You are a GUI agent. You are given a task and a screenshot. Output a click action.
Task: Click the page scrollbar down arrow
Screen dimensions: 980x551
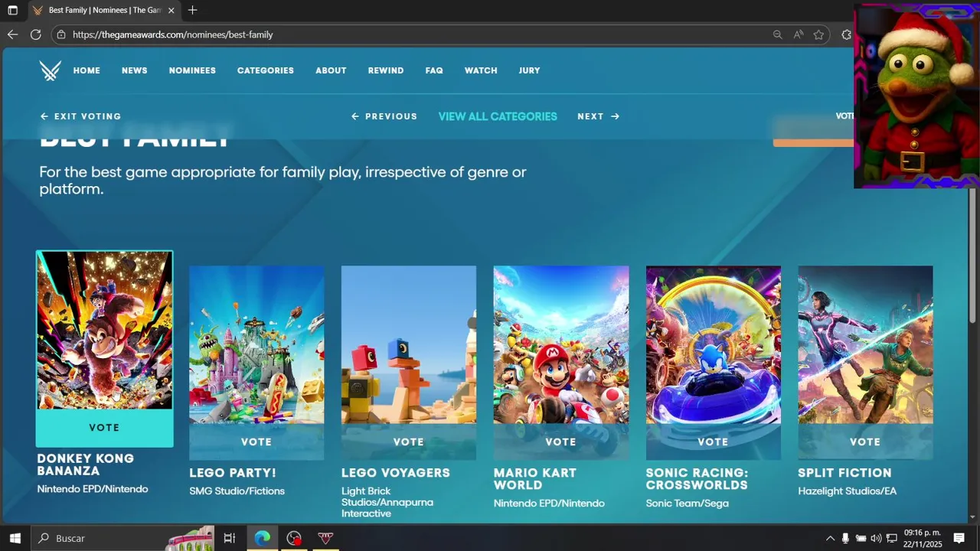973,517
